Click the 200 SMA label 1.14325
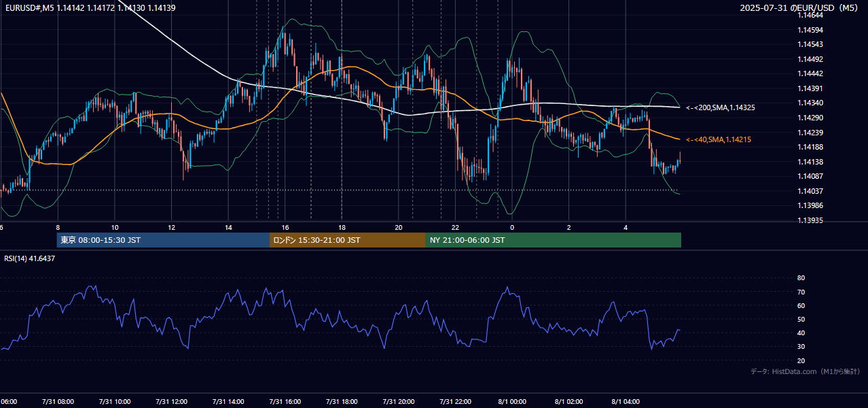868x408 pixels. 721,107
